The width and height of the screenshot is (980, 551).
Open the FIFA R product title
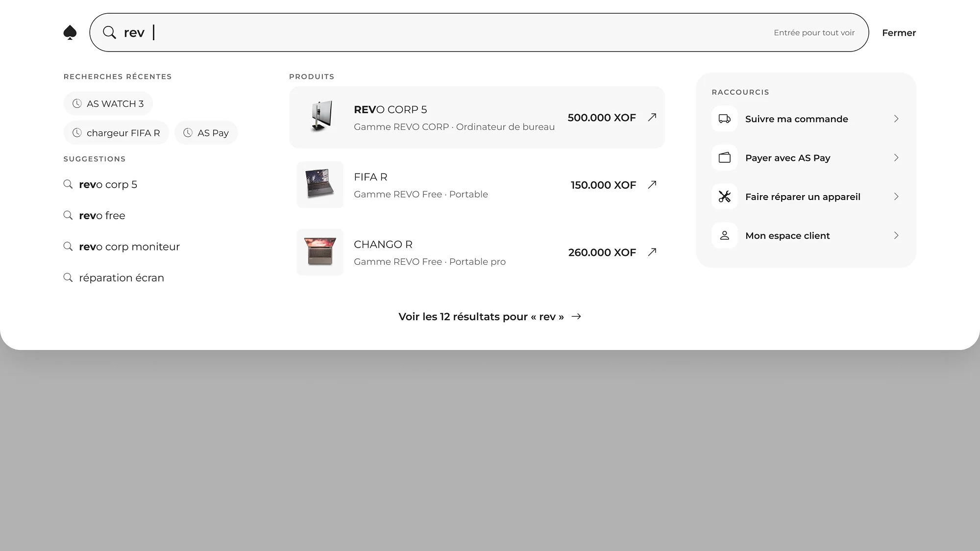click(370, 177)
